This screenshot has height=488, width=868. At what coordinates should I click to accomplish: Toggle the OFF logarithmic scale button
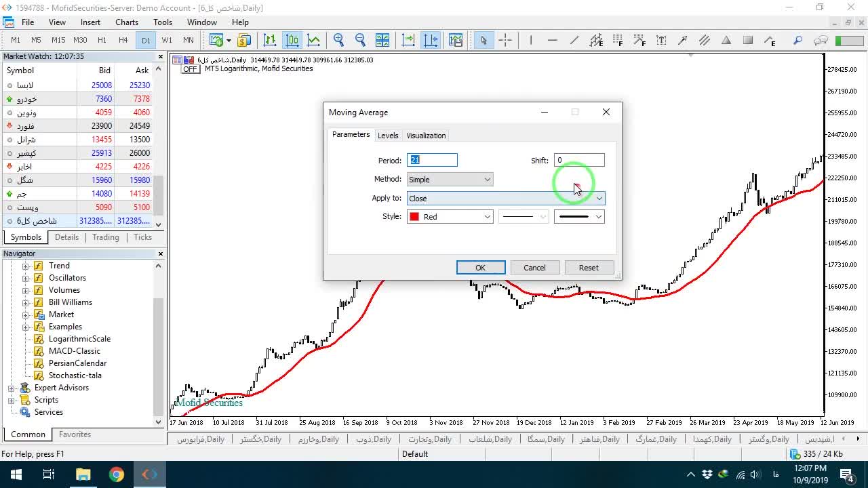190,69
